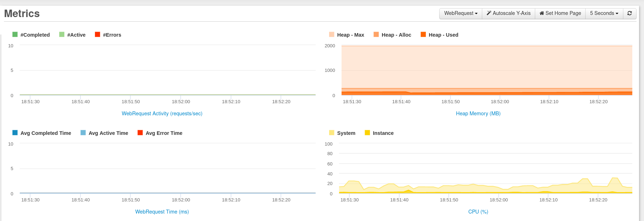Toggle Avg Error Time legend swatch

coord(140,133)
